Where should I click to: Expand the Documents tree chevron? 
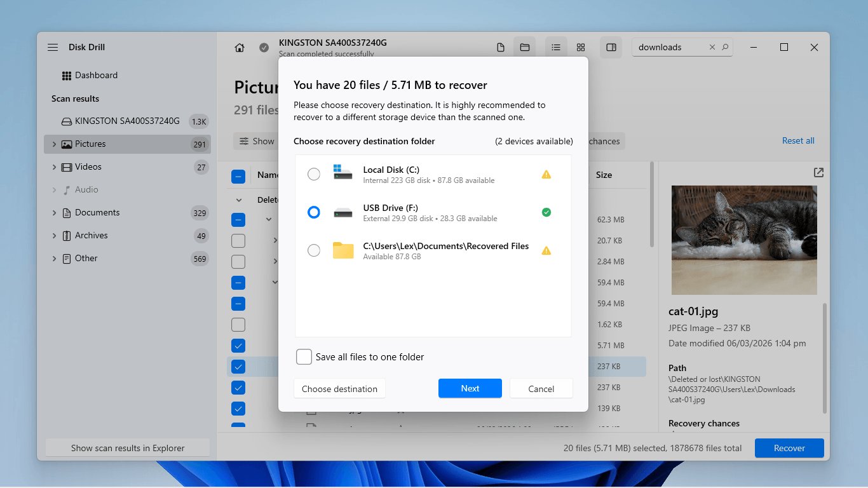pyautogui.click(x=54, y=213)
